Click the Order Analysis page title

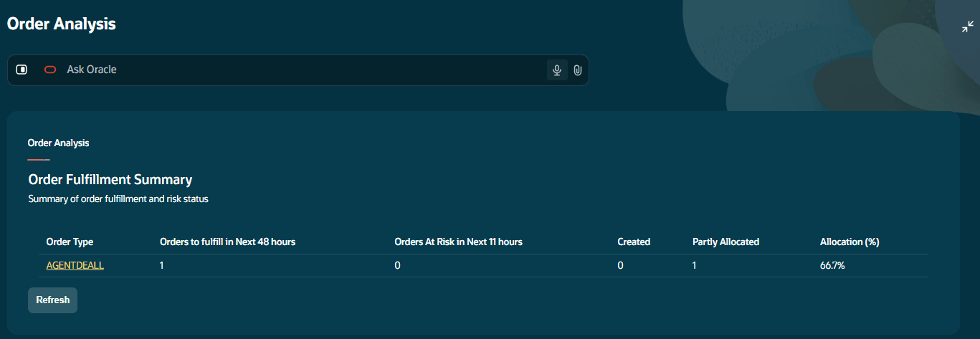pos(62,24)
